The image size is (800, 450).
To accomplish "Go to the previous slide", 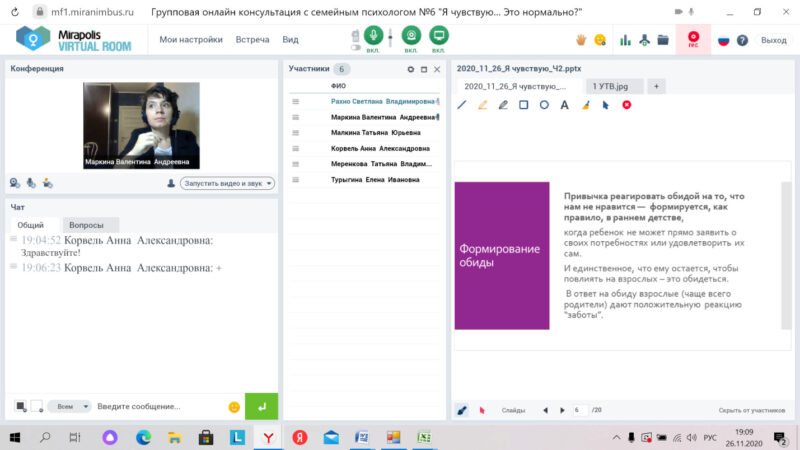I will [545, 410].
